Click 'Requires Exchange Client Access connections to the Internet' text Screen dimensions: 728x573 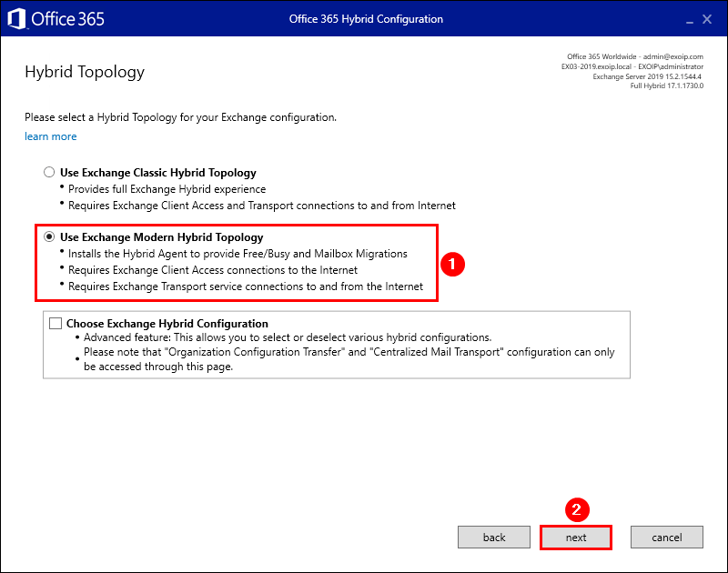click(x=213, y=270)
